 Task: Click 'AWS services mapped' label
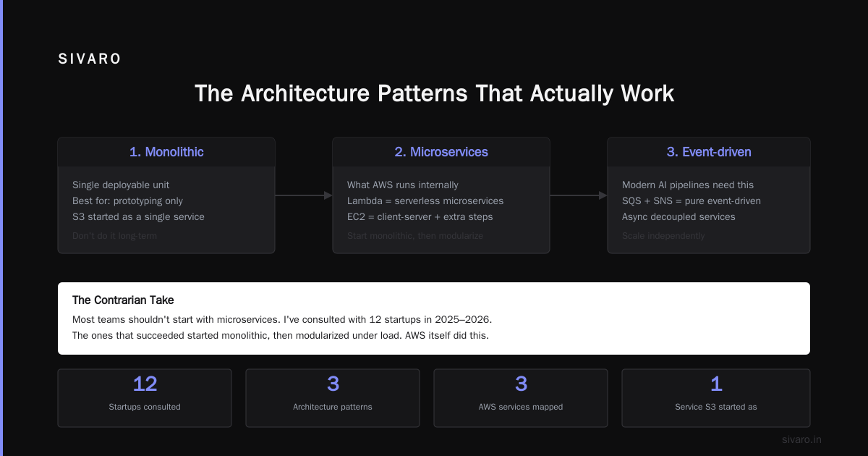point(521,407)
